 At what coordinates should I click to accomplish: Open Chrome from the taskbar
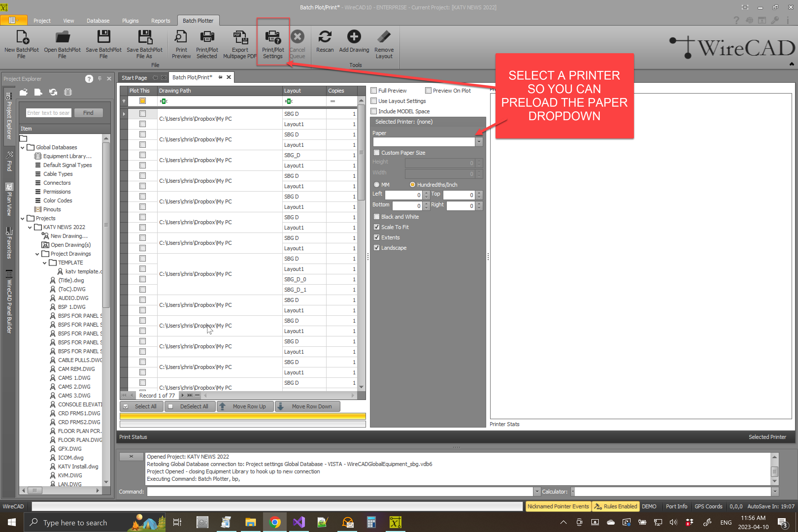(x=274, y=522)
